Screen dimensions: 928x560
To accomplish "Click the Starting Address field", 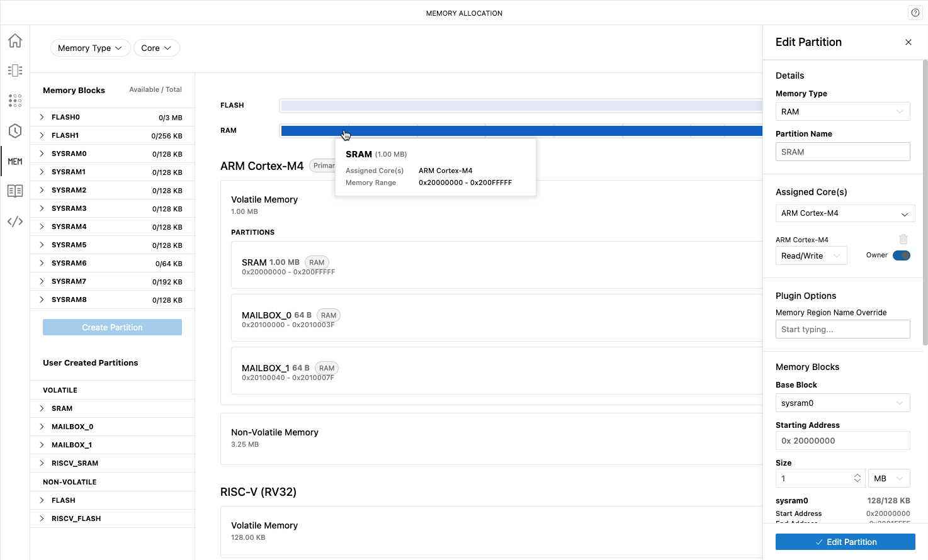I will pyautogui.click(x=842, y=440).
